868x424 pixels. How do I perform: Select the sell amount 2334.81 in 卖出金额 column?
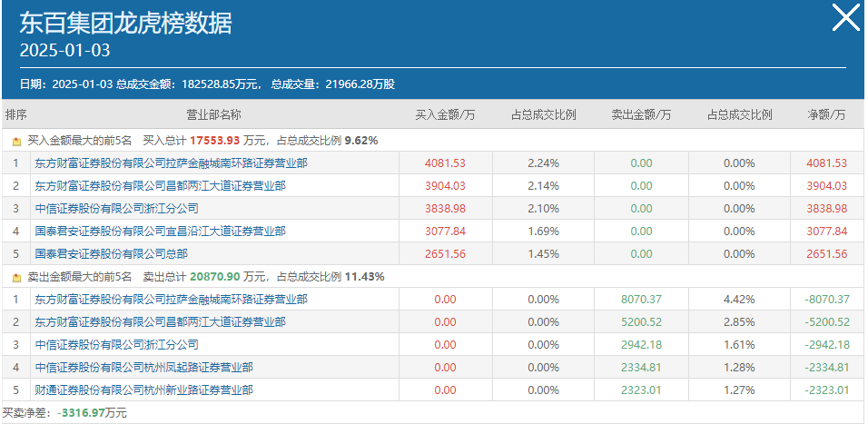click(x=641, y=368)
